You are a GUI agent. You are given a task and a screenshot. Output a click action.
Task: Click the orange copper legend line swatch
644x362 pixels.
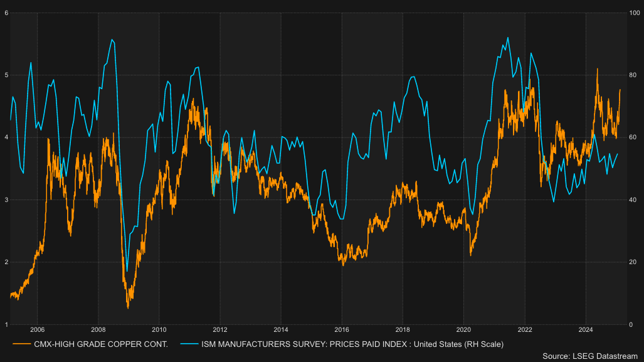22,344
